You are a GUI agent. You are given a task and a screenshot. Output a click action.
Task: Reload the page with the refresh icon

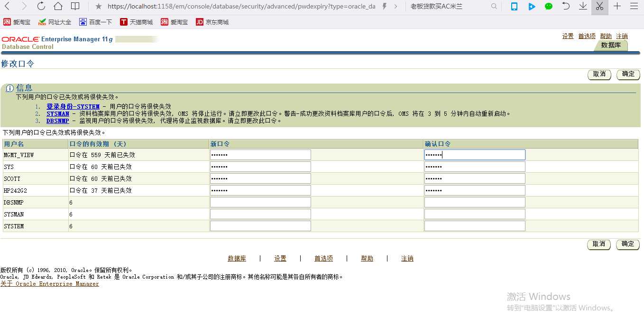(x=41, y=6)
